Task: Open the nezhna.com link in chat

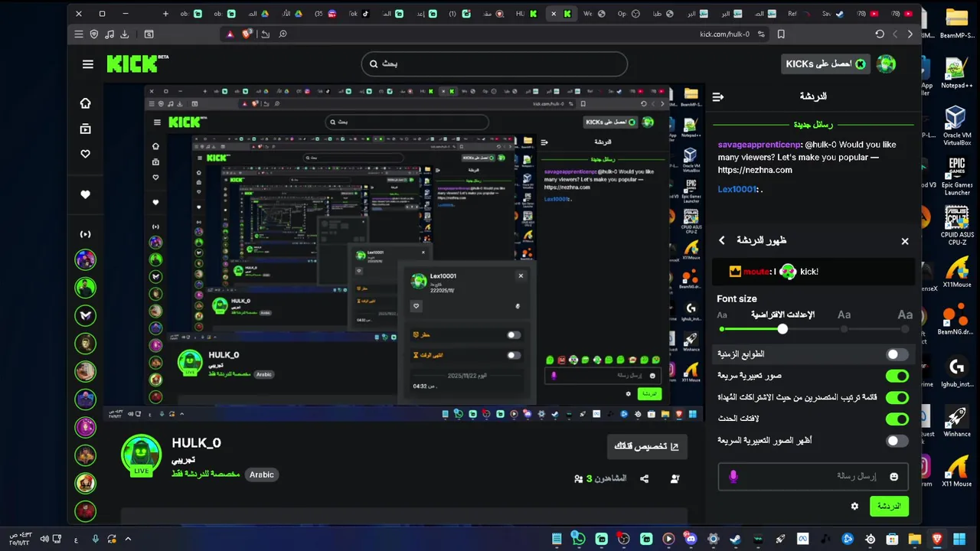Action: (755, 170)
